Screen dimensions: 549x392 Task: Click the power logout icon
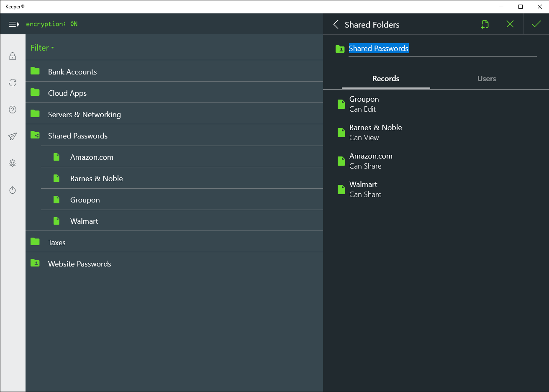click(13, 190)
